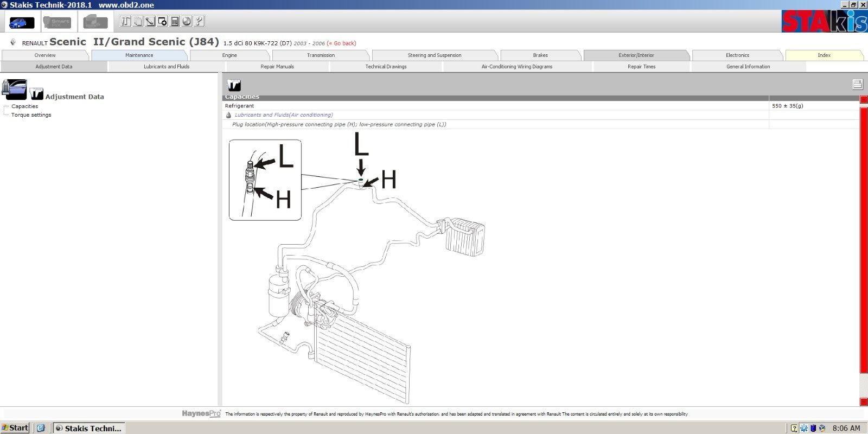Select the Exterior/Interior tab

(x=636, y=55)
